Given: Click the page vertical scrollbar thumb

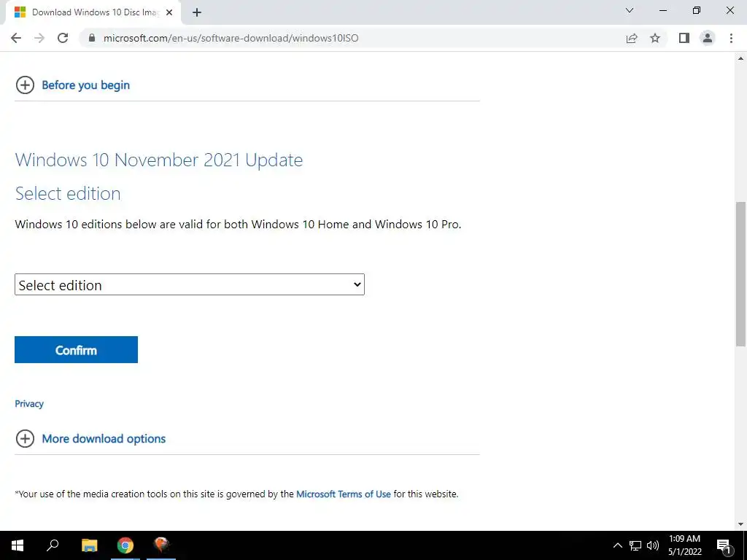Looking at the screenshot, I should 740,274.
